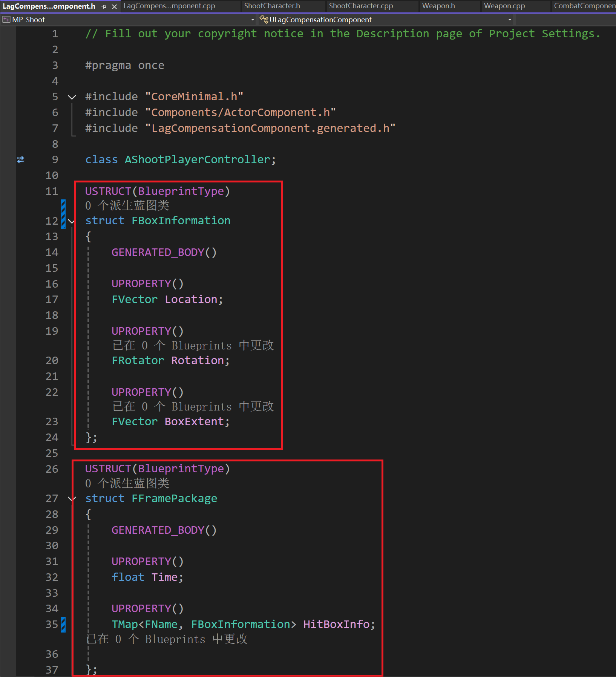
Task: Click the FFramePackage struct name
Action: (x=174, y=499)
